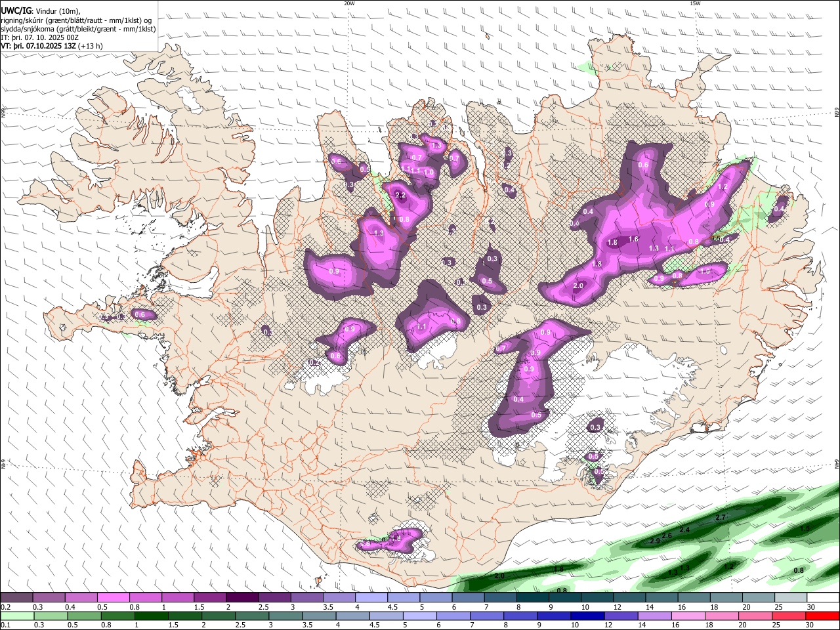Click the 20W longitude label at the top edge
The height and width of the screenshot is (630, 840).
click(349, 3)
